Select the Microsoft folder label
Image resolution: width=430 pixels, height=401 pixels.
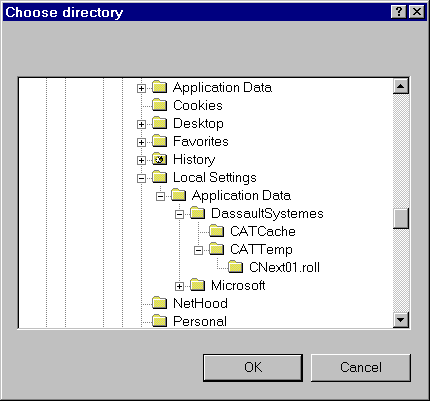(x=238, y=285)
